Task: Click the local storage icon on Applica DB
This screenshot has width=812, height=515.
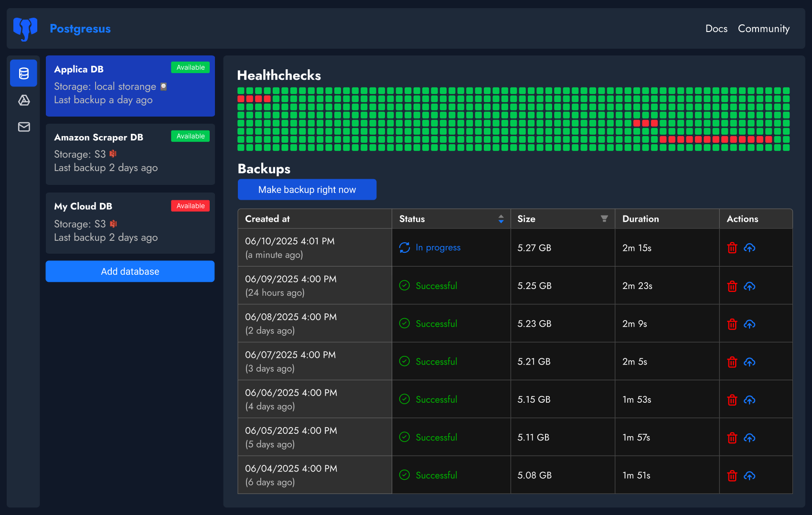Action: pyautogui.click(x=163, y=86)
